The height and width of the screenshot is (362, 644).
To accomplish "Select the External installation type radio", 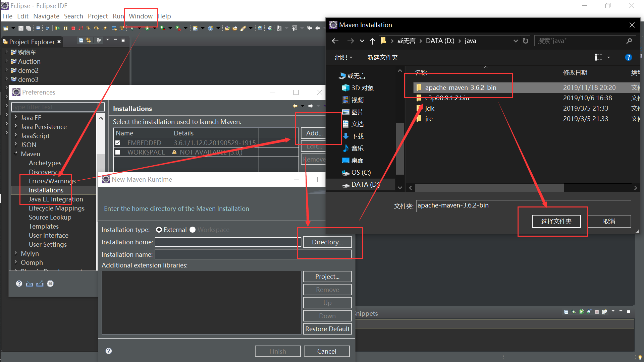I will point(159,230).
